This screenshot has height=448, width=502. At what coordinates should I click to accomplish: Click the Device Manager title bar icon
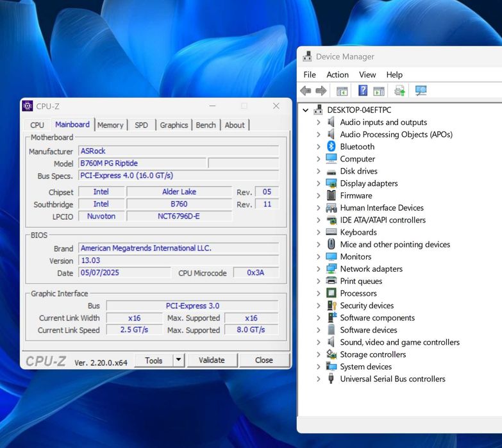pyautogui.click(x=307, y=56)
